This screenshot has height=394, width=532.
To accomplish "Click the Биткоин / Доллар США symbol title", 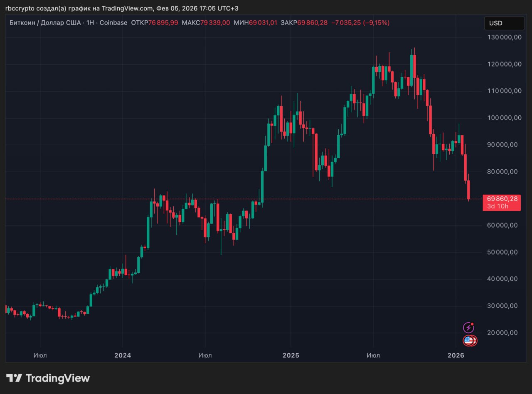I will pyautogui.click(x=45, y=23).
